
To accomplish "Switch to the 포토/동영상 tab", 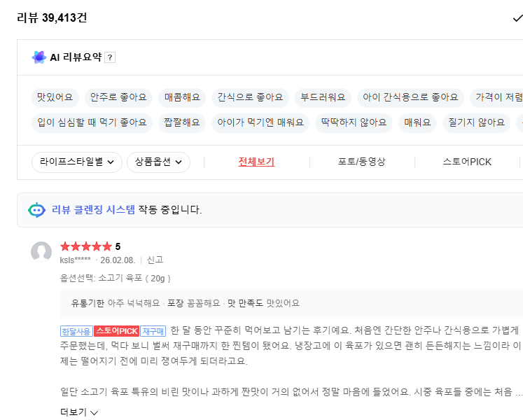I will pos(361,162).
